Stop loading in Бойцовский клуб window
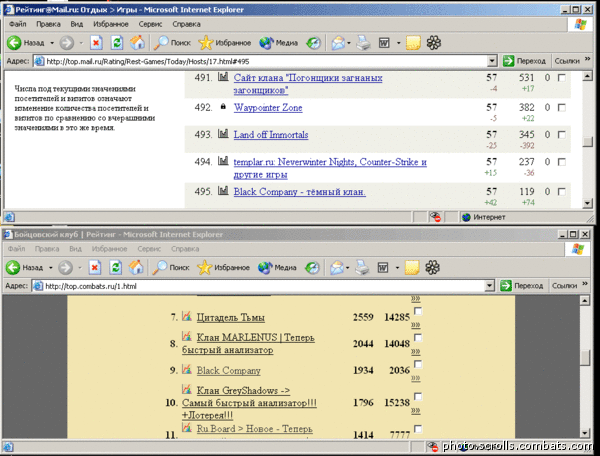600x456 pixels. click(x=95, y=267)
